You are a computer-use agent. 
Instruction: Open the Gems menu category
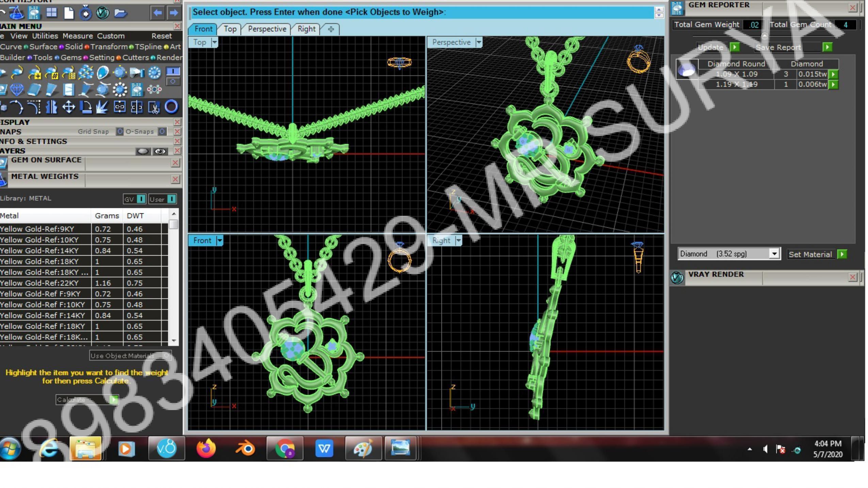coord(71,58)
